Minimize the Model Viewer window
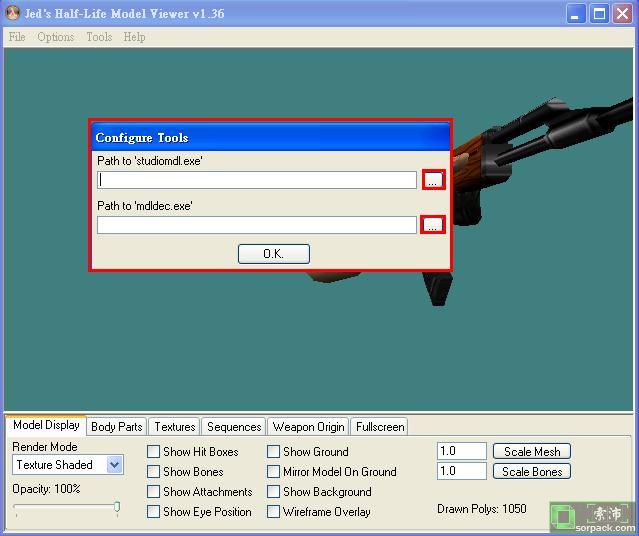Screen dimensions: 639x536 click(576, 13)
